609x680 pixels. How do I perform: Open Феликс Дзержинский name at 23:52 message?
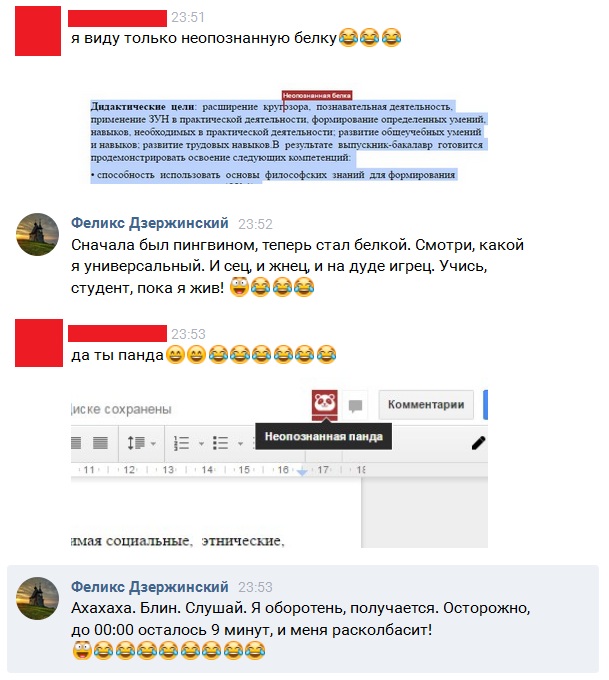(x=150, y=223)
